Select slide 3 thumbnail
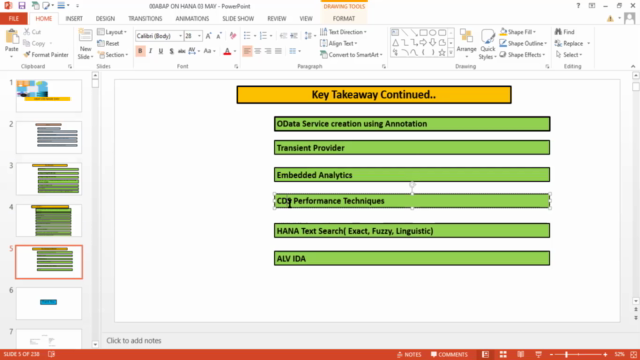Viewport: 640px width, 360px height. click(49, 179)
